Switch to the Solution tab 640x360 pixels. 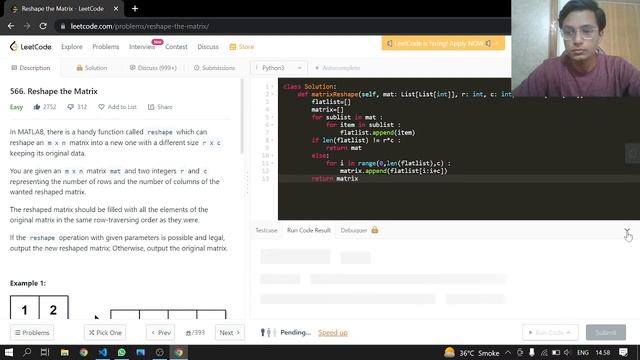[x=92, y=68]
